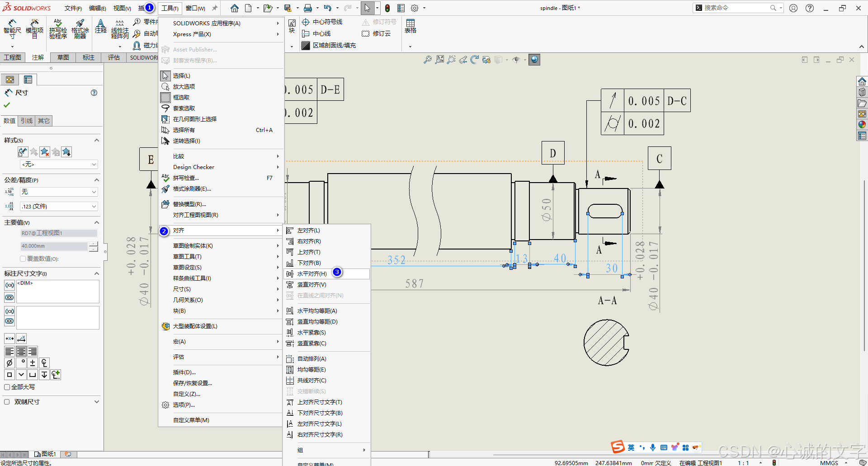Collapse the Dimension Text (标注尺寸文字) section
Viewport: 868px width, 466px height.
(97, 273)
